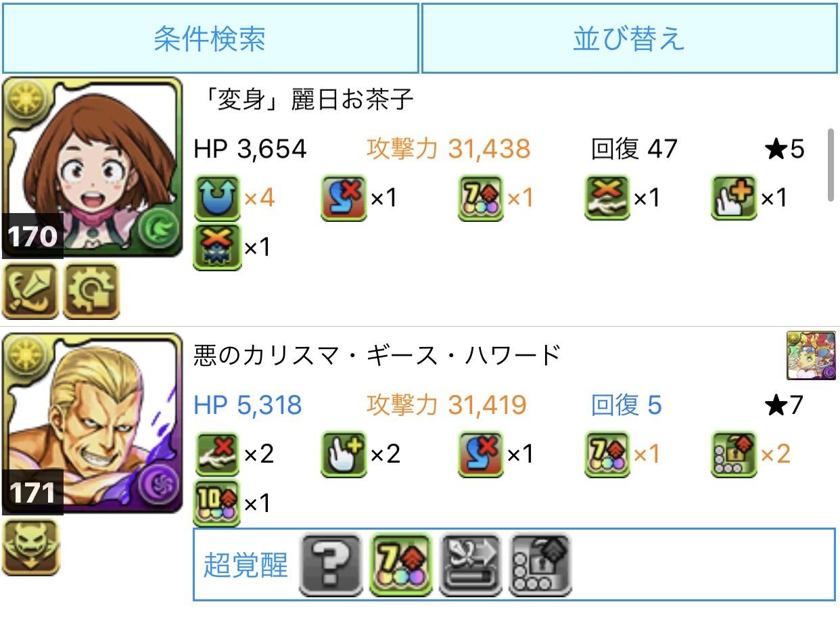Select the 7-combo super awakening option

coord(400,564)
